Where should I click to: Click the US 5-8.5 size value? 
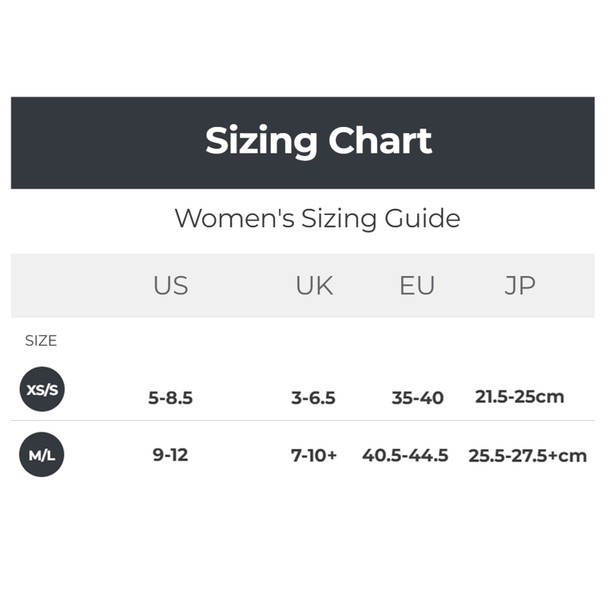171,398
